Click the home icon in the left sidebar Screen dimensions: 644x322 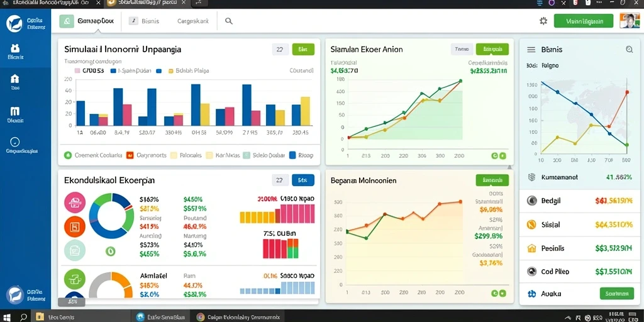coord(15,79)
